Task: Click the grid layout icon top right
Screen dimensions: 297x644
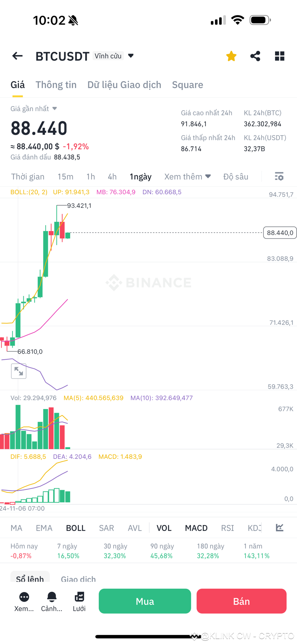Action: [x=279, y=56]
